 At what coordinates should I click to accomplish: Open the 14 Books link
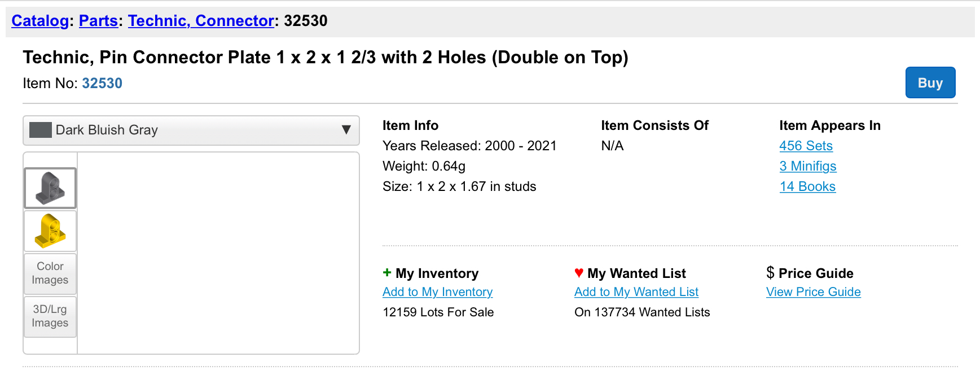(x=807, y=186)
